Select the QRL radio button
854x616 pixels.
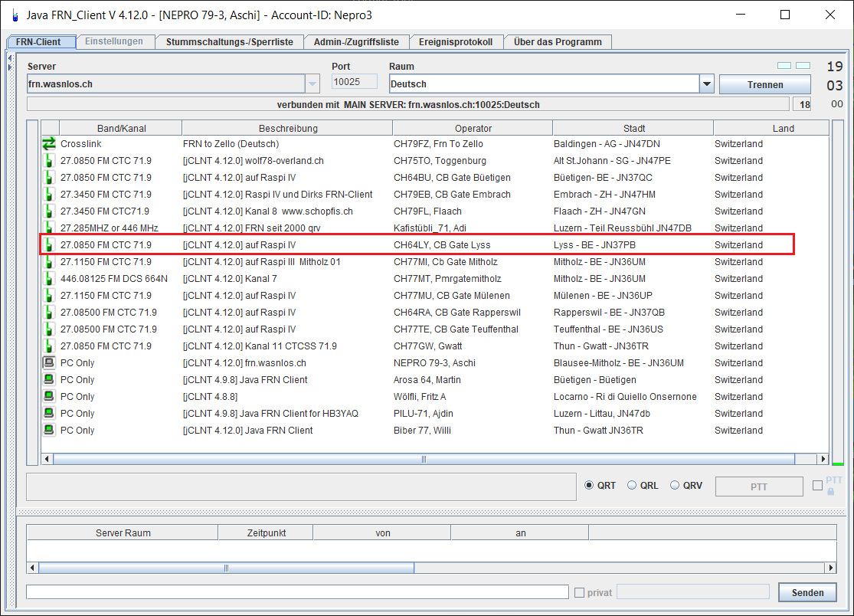tap(632, 485)
